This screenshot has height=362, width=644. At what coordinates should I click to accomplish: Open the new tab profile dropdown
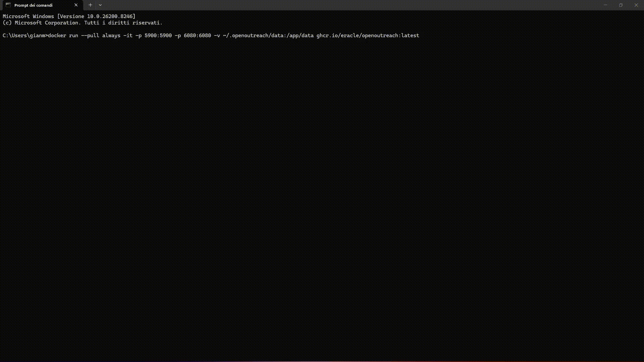coord(100,5)
